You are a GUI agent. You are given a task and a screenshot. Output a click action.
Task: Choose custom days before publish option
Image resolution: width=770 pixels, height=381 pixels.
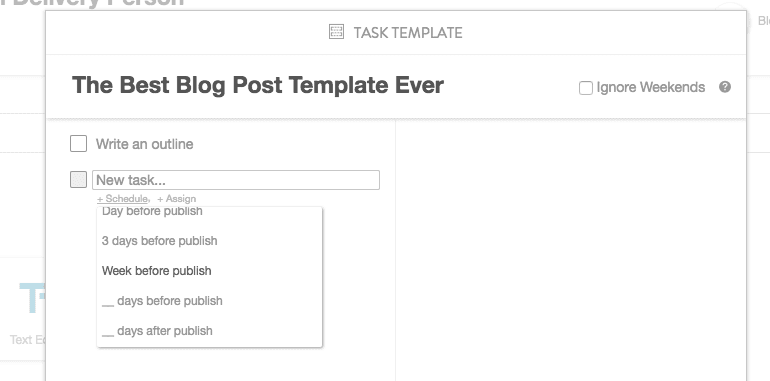click(x=162, y=301)
